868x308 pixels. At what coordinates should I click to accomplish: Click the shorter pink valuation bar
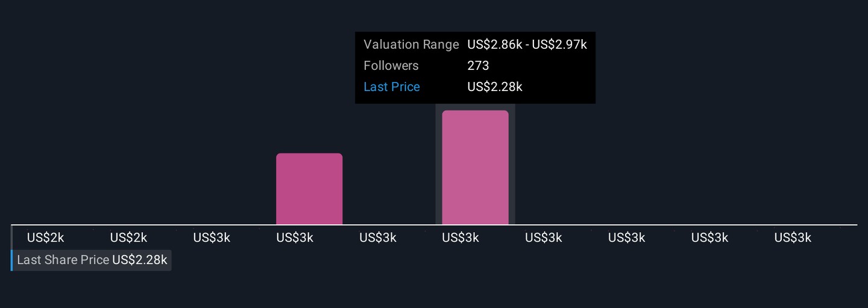(x=309, y=189)
